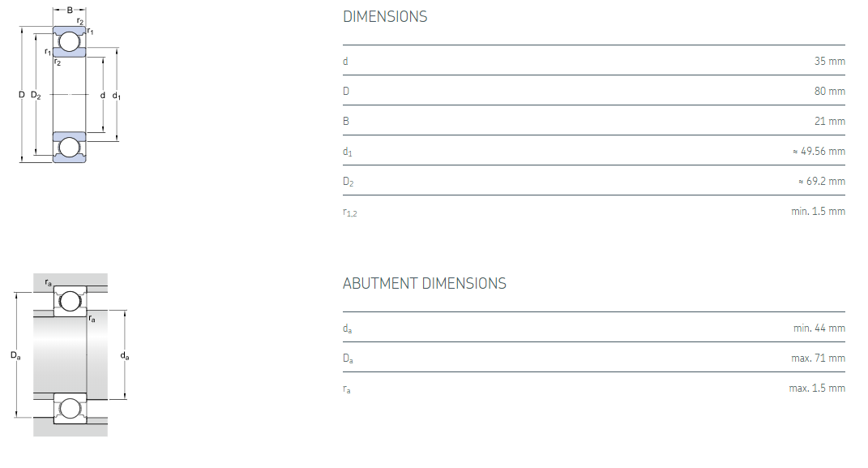
Task: Click the abutment mounting diagram
Action: point(71,355)
